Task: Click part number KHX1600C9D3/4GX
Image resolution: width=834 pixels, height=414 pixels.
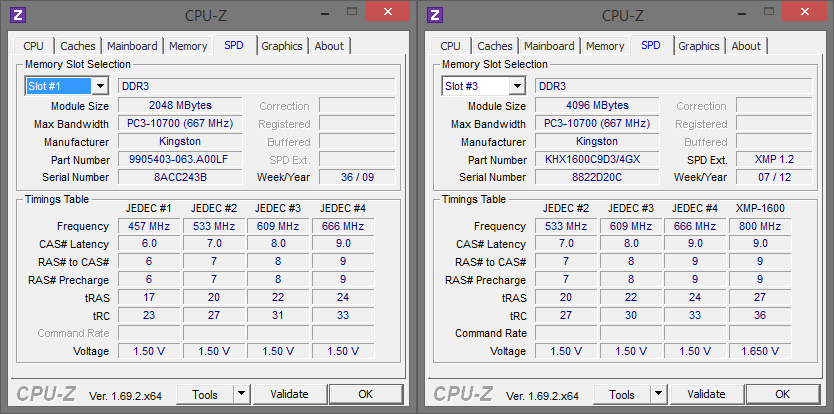Action: click(597, 159)
